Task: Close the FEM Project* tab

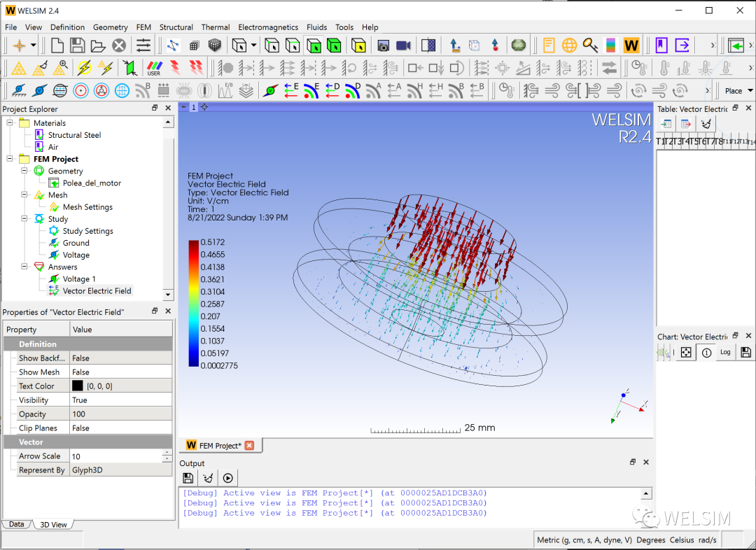Action: click(249, 446)
